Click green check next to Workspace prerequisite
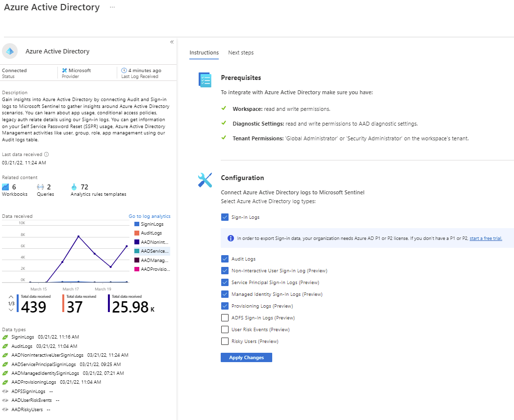Image resolution: width=514 pixels, height=420 pixels. [x=224, y=108]
